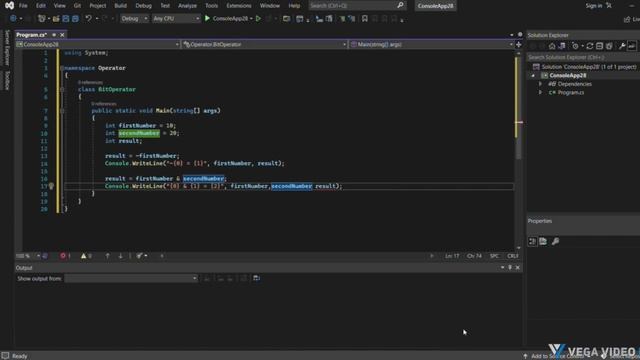The height and width of the screenshot is (360, 640).
Task: Open the Server Explorer side tab
Action: pos(6,47)
